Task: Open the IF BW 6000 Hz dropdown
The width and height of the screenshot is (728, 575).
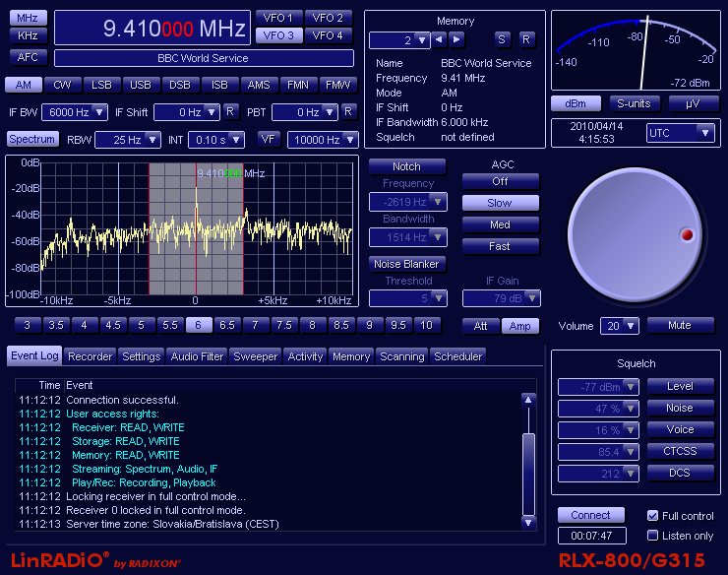Action: (x=99, y=112)
